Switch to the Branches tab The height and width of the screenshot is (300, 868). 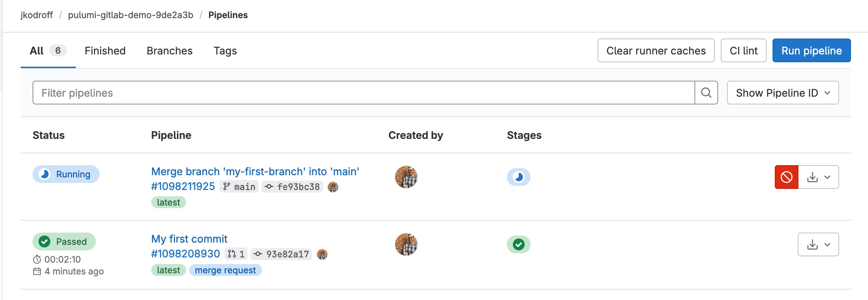pos(169,51)
